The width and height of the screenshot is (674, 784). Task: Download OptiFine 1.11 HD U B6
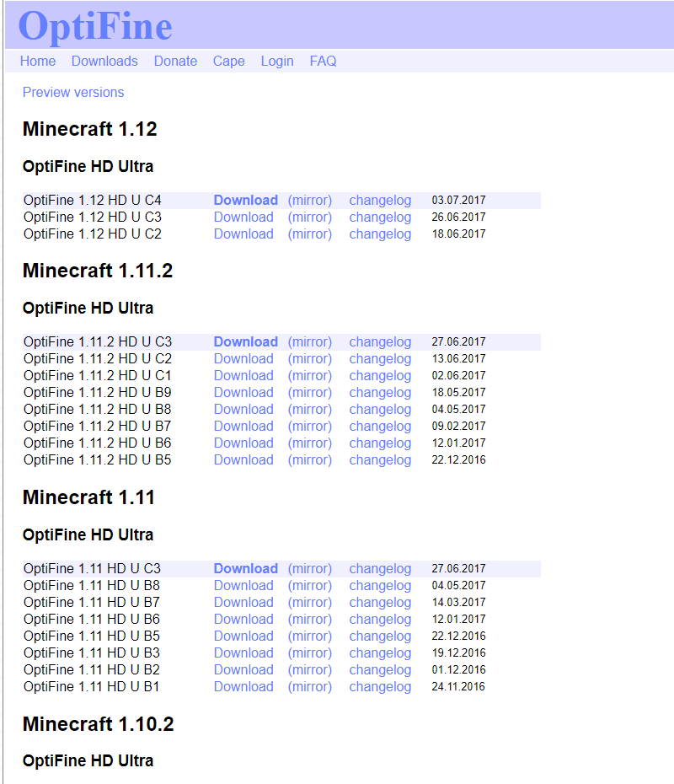[243, 620]
